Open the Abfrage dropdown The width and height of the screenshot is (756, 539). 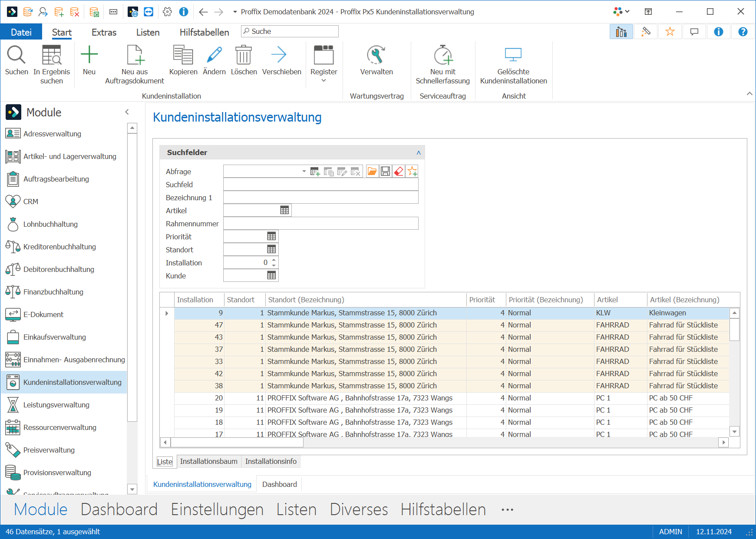coord(304,172)
